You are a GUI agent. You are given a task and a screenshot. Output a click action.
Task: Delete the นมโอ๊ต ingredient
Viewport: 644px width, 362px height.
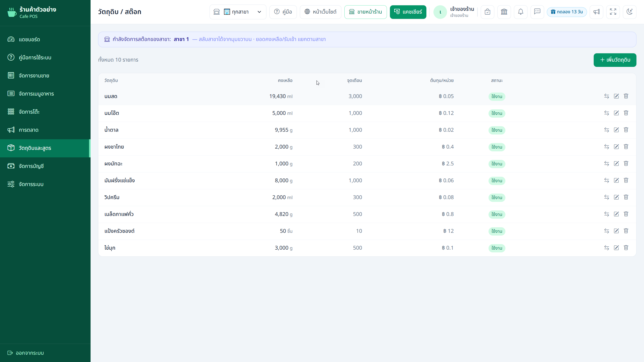626,113
